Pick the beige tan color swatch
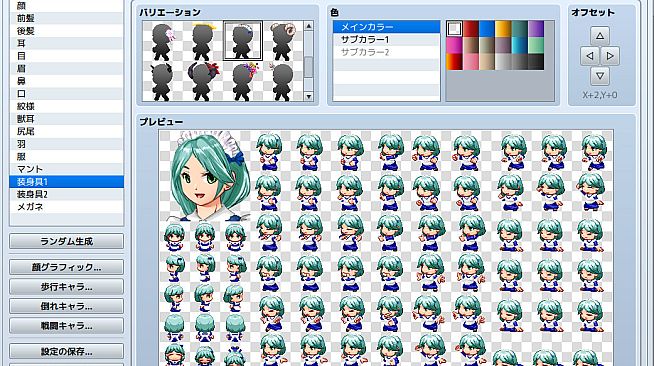Viewport: 654px width, 366px height. 487,62
